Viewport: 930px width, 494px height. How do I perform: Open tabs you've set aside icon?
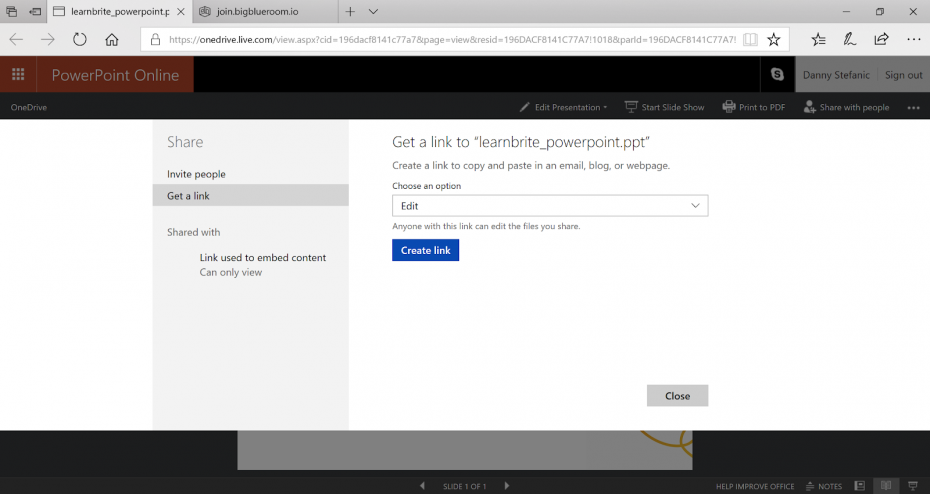click(x=11, y=11)
